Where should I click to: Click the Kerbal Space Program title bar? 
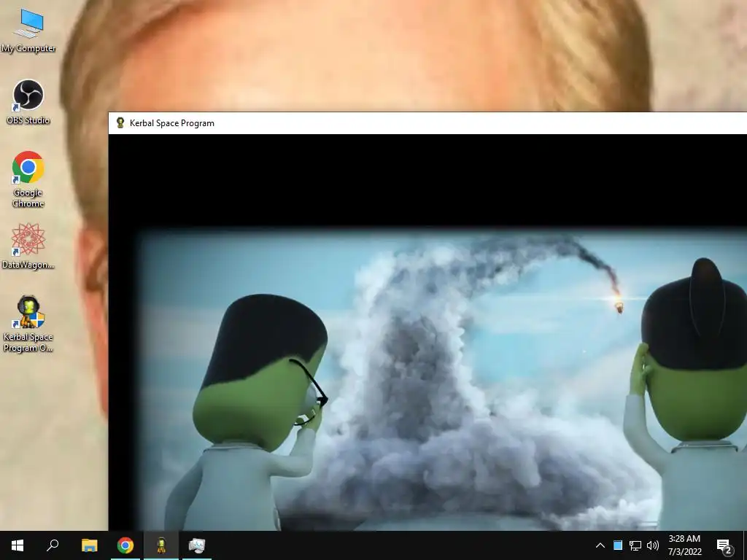click(x=427, y=123)
